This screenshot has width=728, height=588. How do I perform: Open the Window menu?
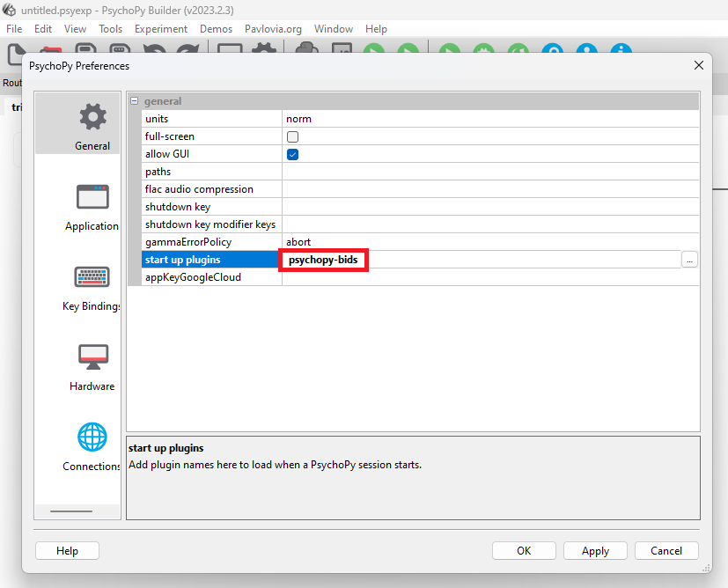click(x=334, y=29)
